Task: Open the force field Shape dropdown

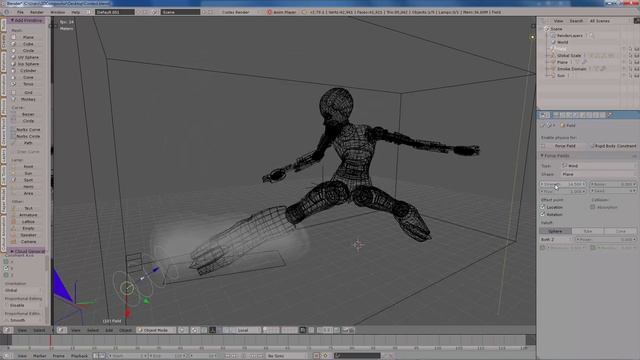Action: [598, 174]
